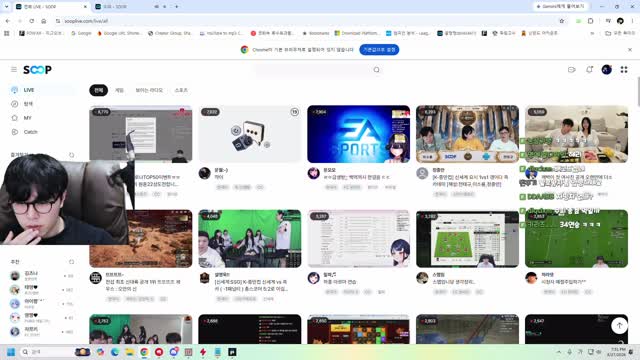Open the Windows Start button
Viewport: 640px width, 360px height.
[11, 352]
